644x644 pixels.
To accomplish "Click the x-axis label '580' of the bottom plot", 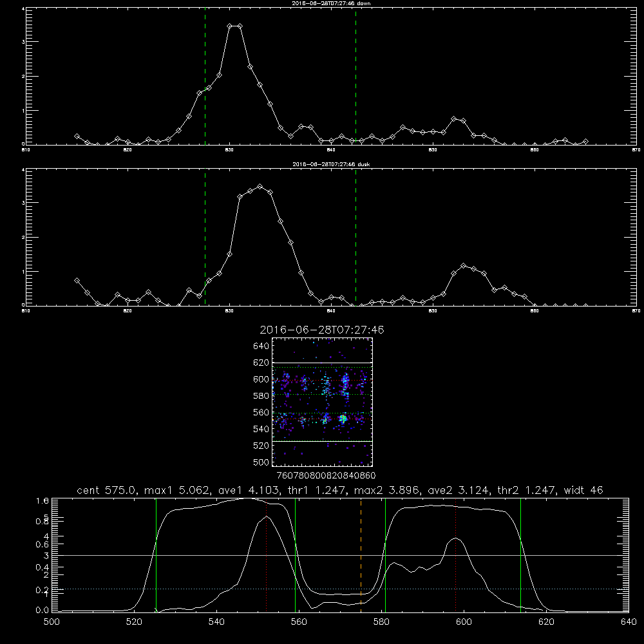I will (381, 622).
